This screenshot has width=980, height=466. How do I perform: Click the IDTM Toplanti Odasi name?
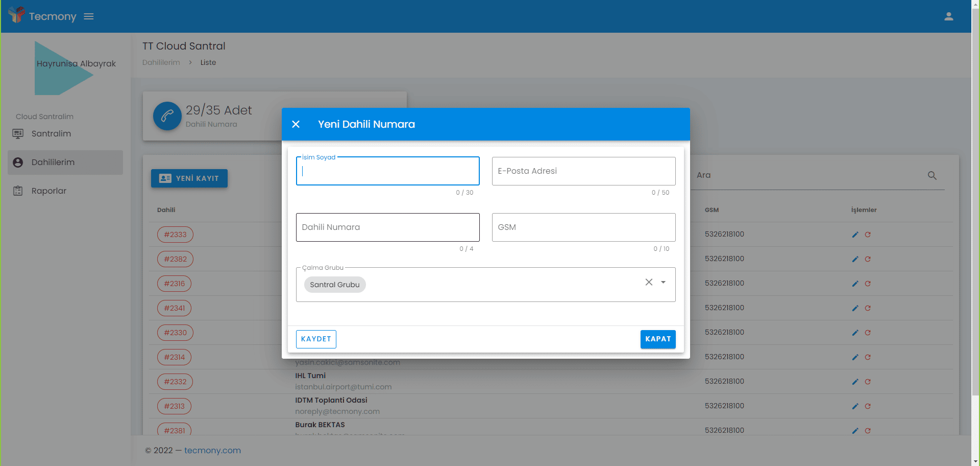click(331, 400)
